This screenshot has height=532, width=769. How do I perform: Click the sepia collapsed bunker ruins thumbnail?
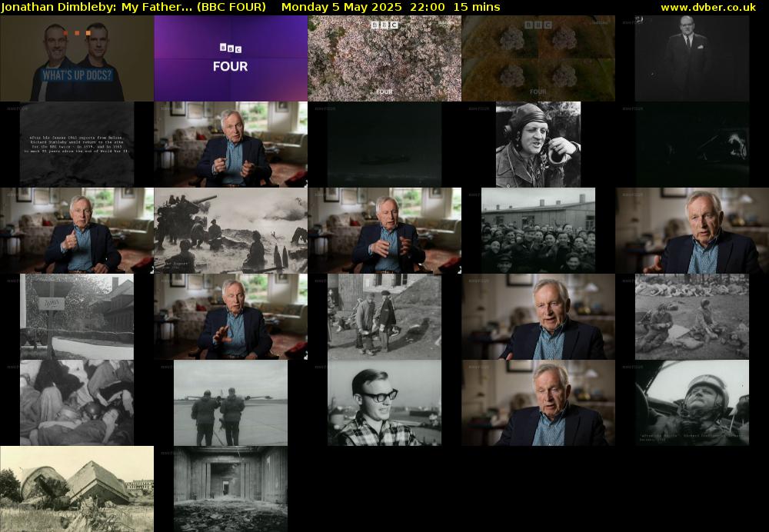click(x=77, y=489)
